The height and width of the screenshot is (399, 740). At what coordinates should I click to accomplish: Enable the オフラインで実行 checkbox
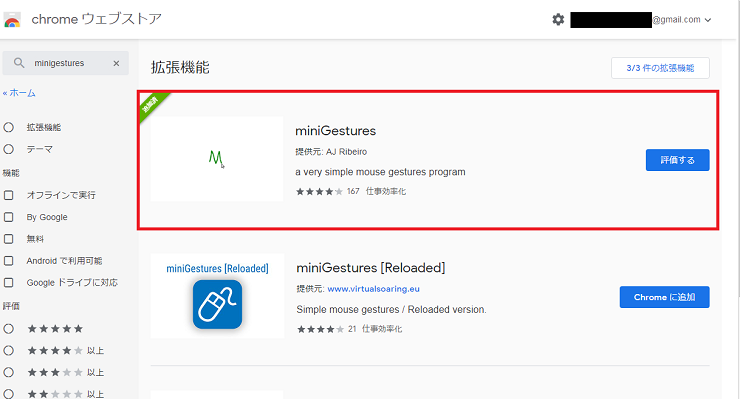point(8,195)
